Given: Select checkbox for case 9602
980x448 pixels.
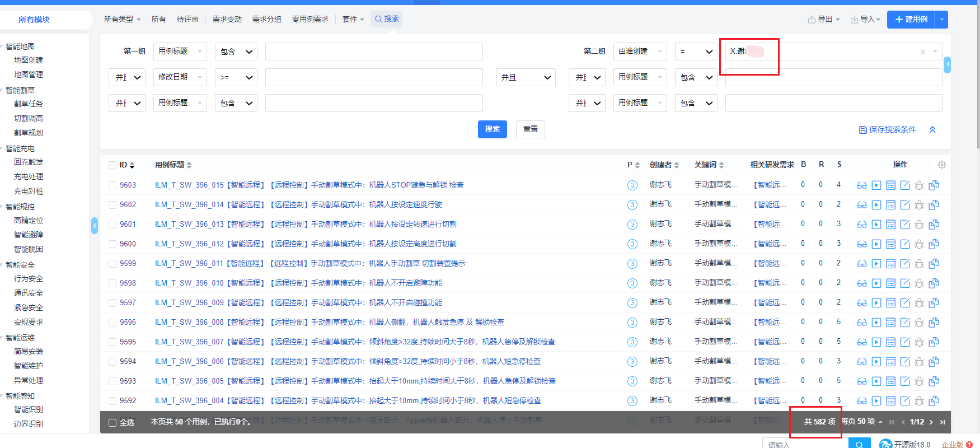Looking at the screenshot, I should tap(112, 205).
